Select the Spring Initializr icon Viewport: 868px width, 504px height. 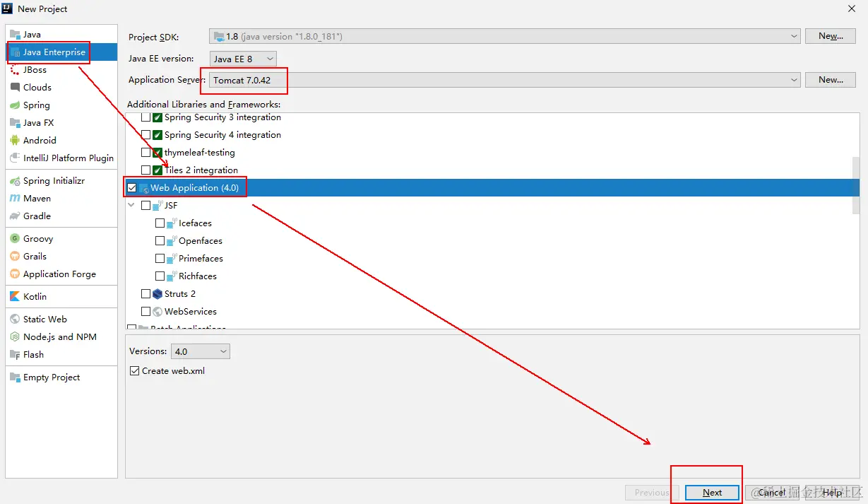point(15,181)
